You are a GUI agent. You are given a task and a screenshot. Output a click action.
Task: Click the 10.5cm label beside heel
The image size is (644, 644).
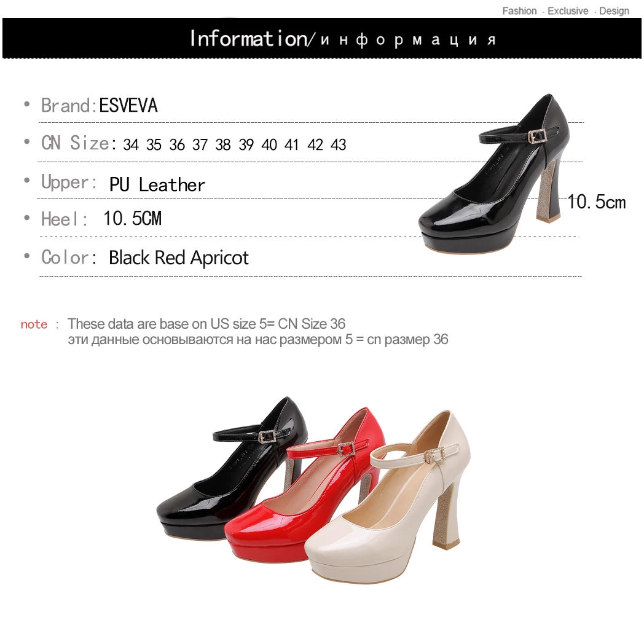[x=597, y=202]
